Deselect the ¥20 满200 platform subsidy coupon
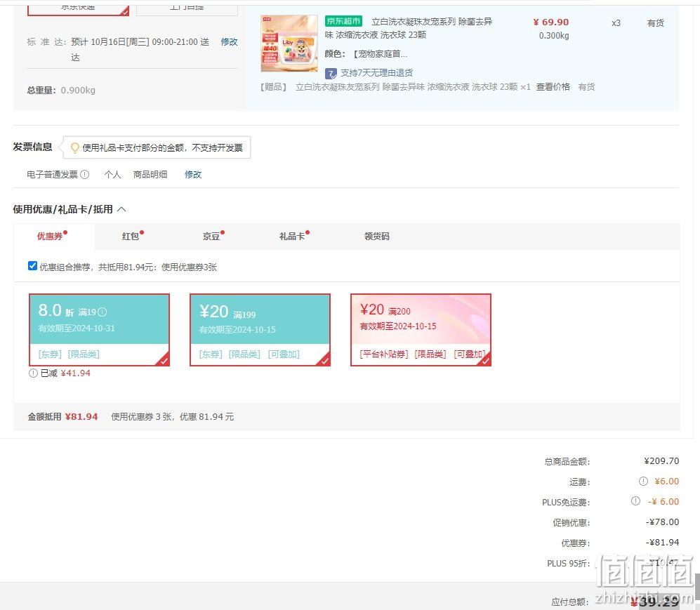This screenshot has width=700, height=610. click(x=421, y=330)
